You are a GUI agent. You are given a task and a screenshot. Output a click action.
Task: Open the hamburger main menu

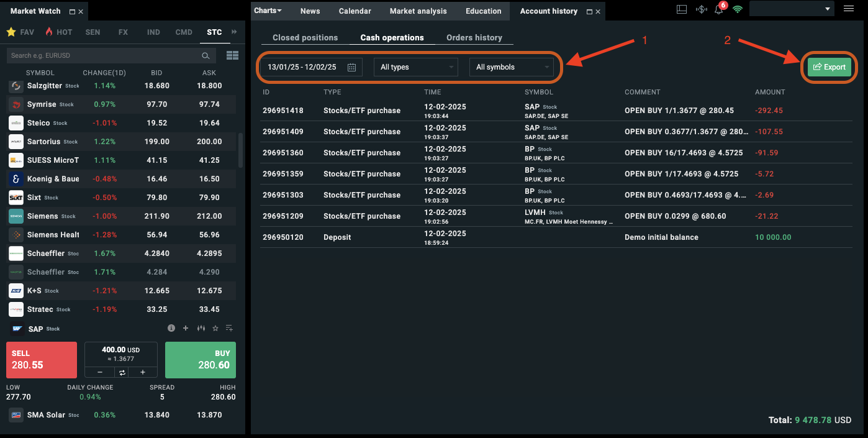tap(849, 9)
